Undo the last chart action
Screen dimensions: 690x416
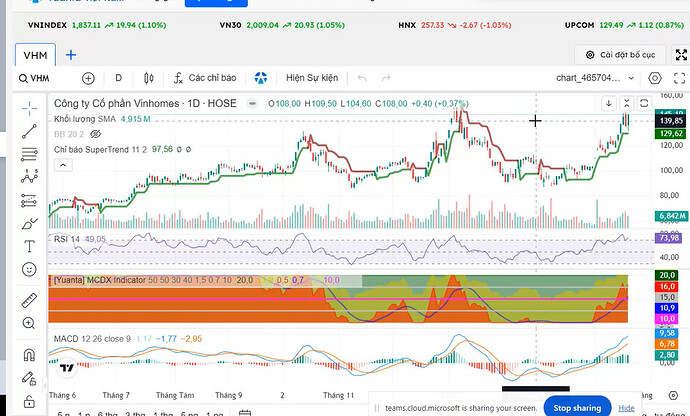[362, 78]
